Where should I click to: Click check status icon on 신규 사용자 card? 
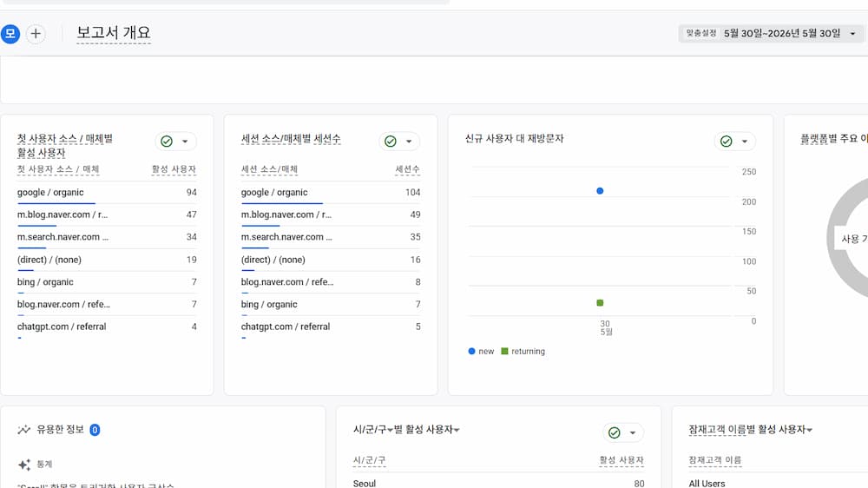[x=727, y=142]
